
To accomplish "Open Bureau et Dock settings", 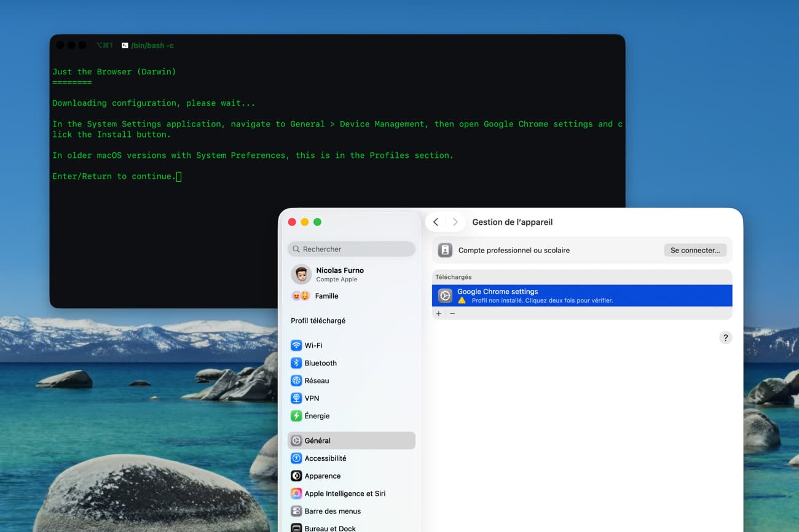I will [330, 528].
